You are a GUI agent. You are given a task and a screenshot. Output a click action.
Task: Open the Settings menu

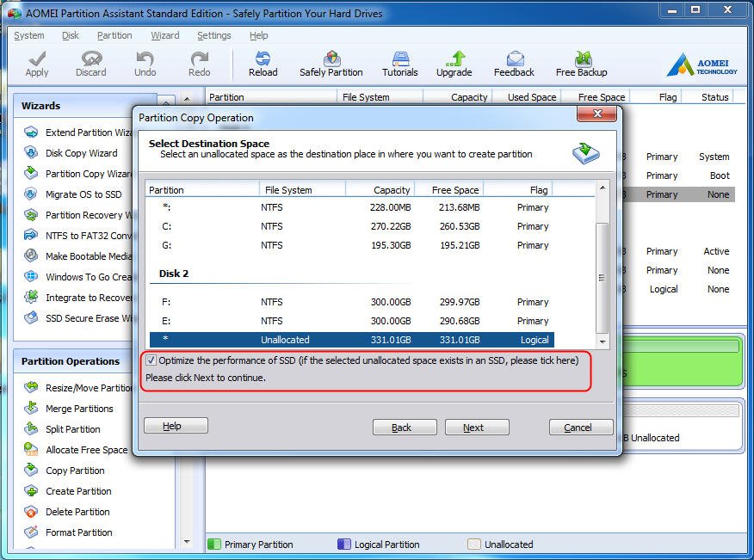[x=214, y=35]
